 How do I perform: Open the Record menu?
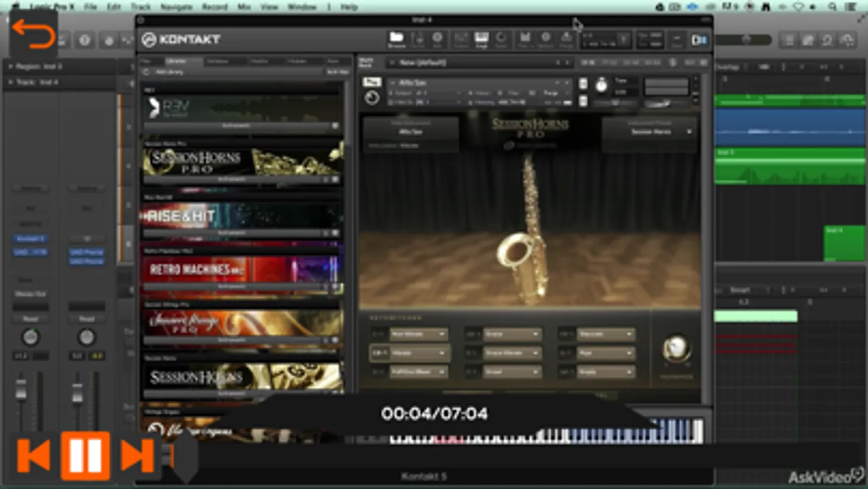tap(214, 7)
